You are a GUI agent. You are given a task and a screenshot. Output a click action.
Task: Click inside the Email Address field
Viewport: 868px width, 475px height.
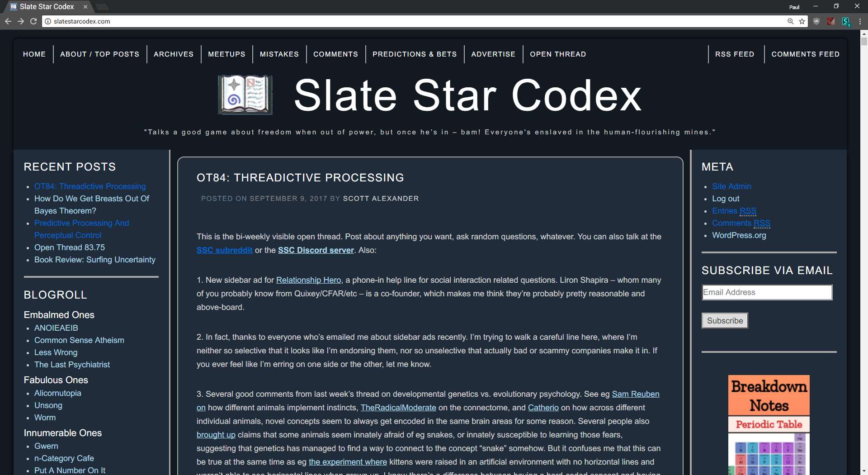point(766,292)
